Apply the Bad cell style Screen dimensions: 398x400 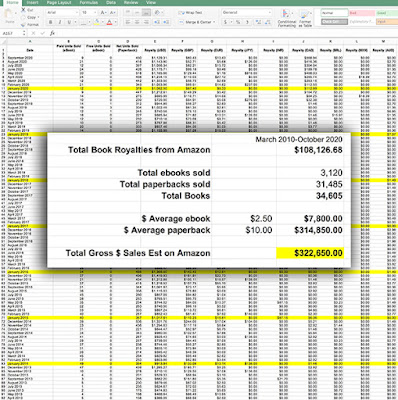362,13
